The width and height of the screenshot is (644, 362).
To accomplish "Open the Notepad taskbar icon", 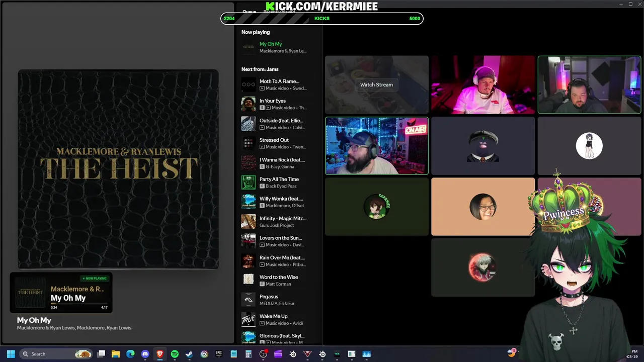I will [x=233, y=354].
